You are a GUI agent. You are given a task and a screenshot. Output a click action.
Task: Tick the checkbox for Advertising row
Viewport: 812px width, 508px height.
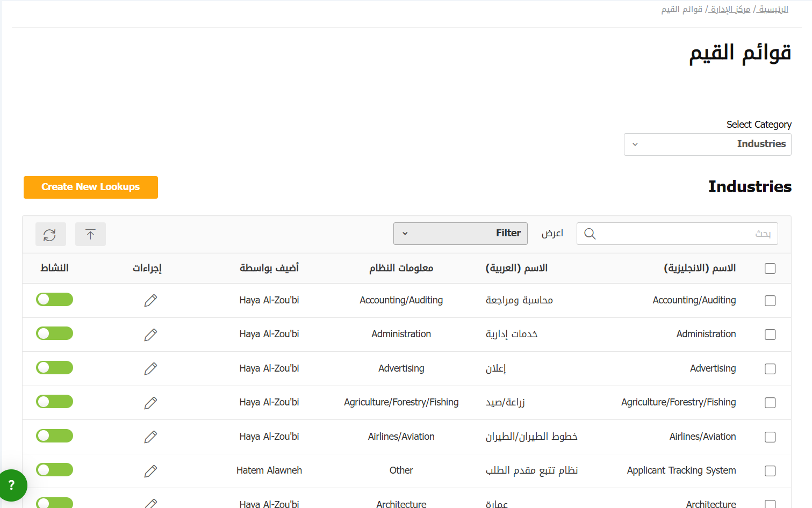[x=770, y=369]
